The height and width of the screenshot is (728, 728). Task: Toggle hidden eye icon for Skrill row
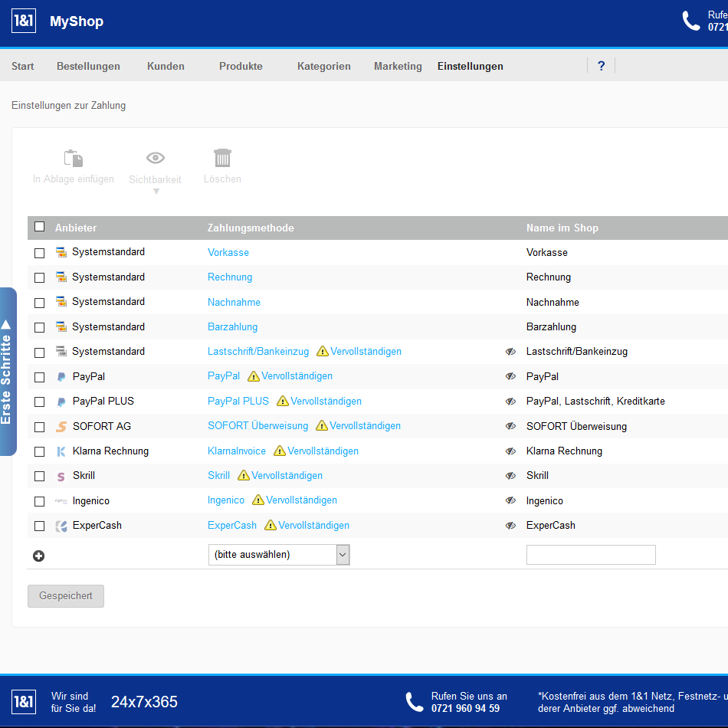[x=510, y=476]
